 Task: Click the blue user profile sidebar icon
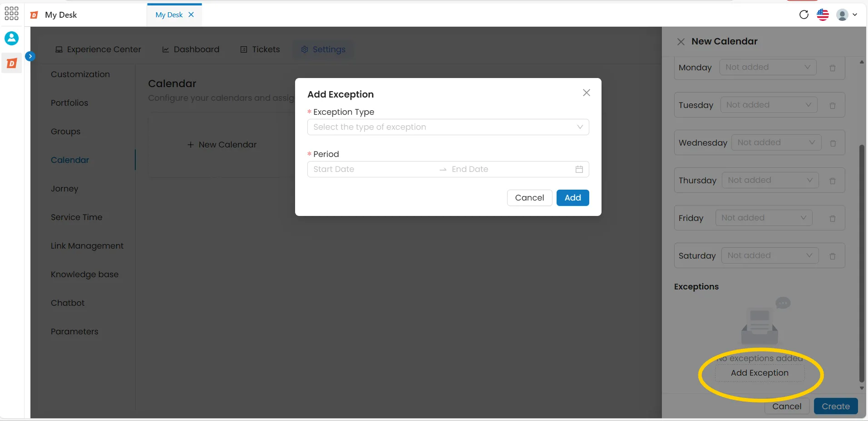click(x=12, y=38)
